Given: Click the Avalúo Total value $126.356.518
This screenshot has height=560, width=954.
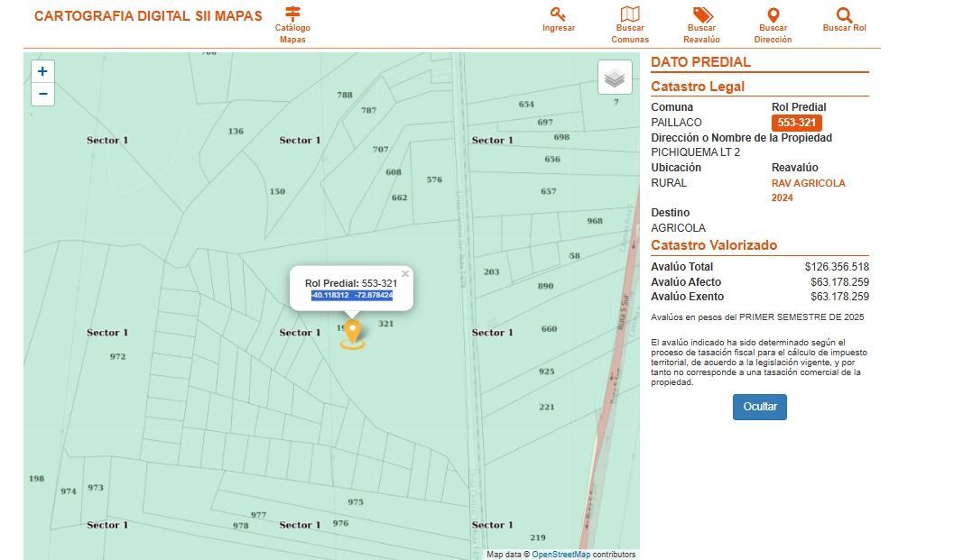Looking at the screenshot, I should point(837,267).
